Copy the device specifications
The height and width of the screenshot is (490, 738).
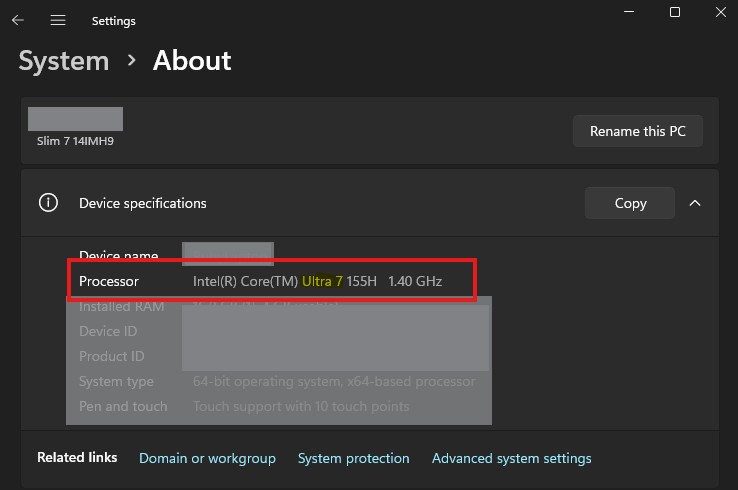point(630,203)
